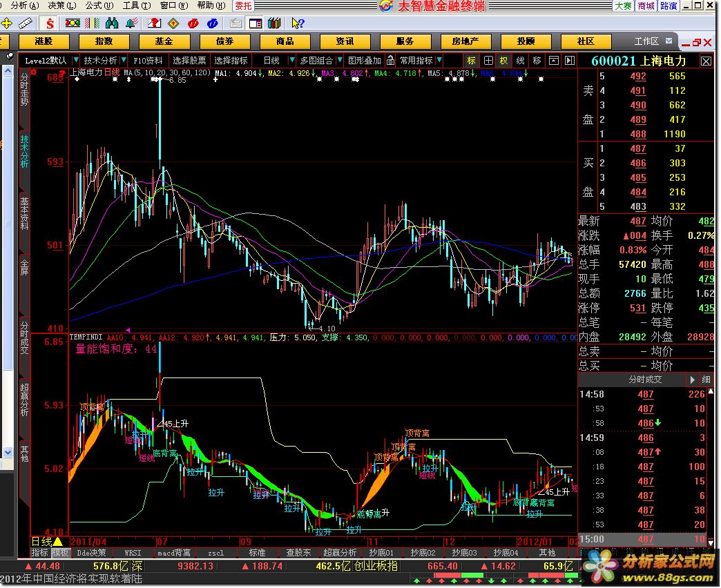This screenshot has height=588, width=721.
Task: Click the 债券 bonds button
Action: point(224,41)
